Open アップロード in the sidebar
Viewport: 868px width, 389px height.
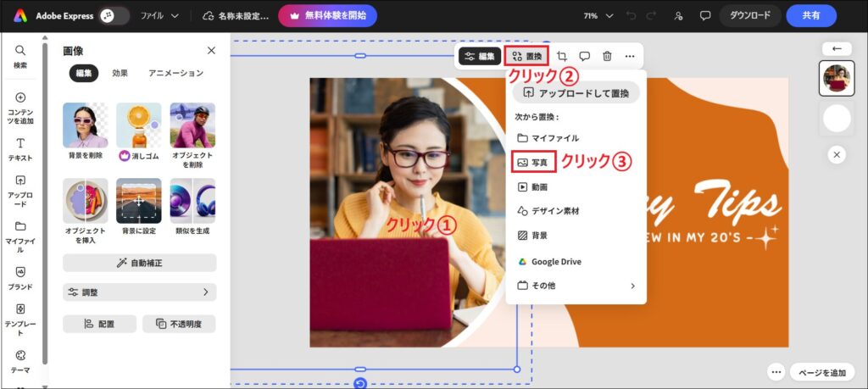click(20, 192)
